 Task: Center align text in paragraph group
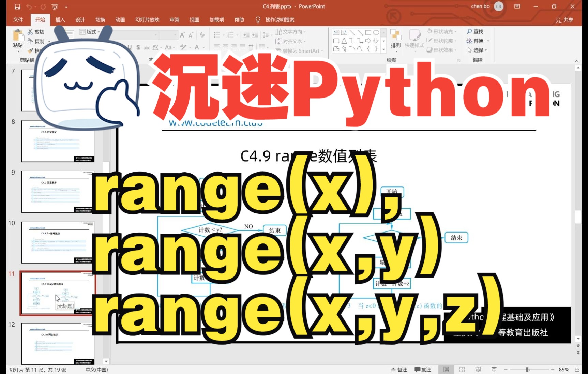[x=225, y=47]
